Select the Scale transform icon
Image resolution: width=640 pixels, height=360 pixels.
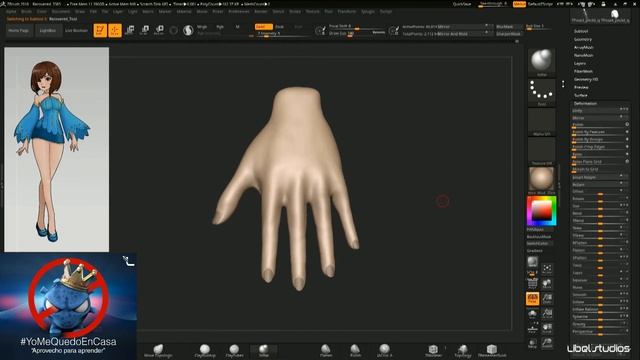(x=144, y=30)
